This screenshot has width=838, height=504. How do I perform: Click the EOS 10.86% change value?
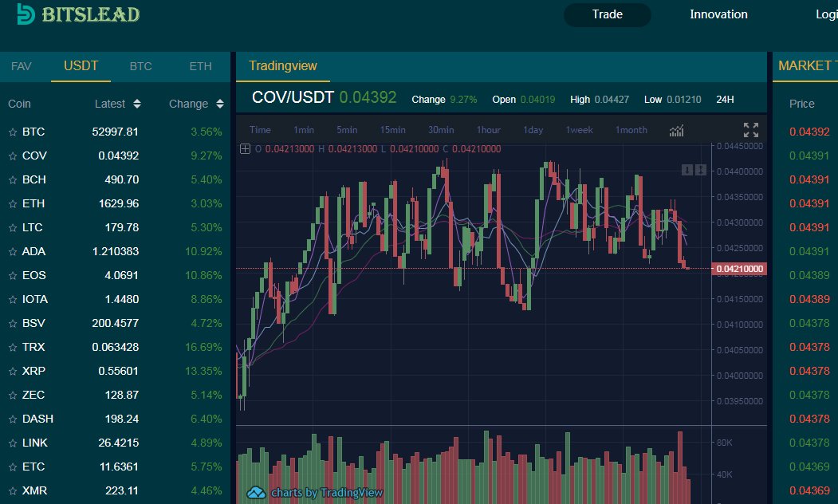pos(203,275)
